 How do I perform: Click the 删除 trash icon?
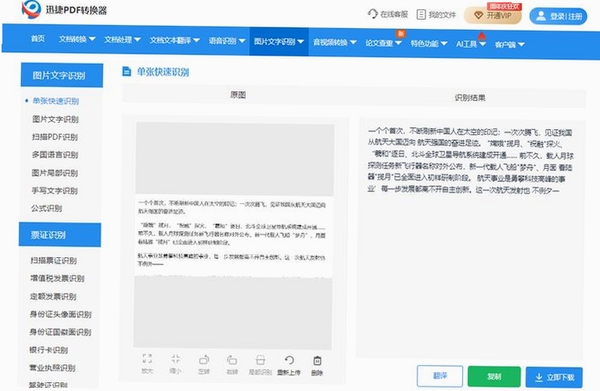[317, 366]
